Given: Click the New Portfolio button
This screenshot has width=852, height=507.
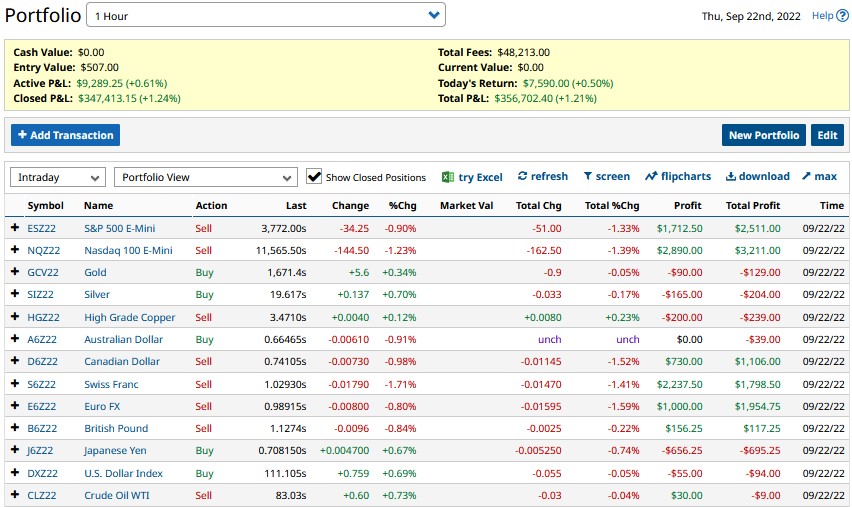Looking at the screenshot, I should pyautogui.click(x=764, y=135).
